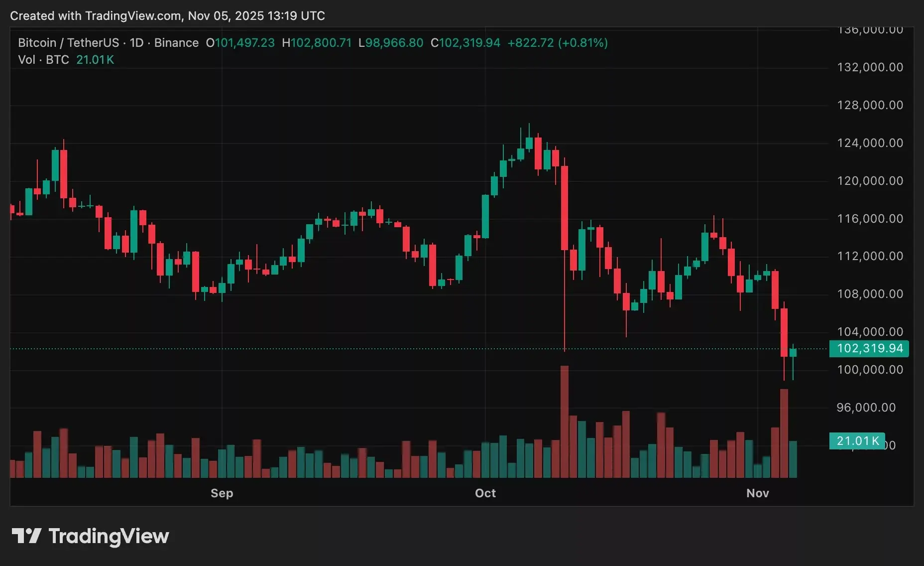Click the 100,000.00 price axis label
This screenshot has width=924, height=566.
[870, 370]
